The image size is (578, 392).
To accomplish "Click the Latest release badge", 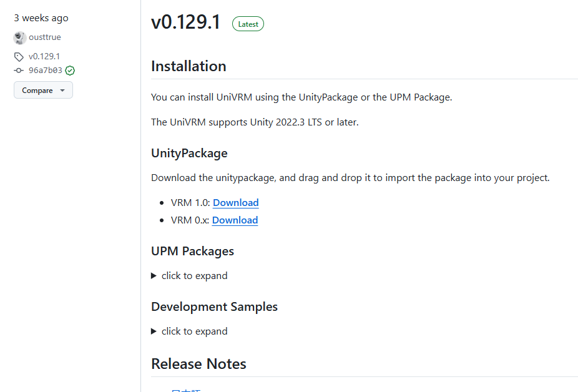I will tap(248, 24).
